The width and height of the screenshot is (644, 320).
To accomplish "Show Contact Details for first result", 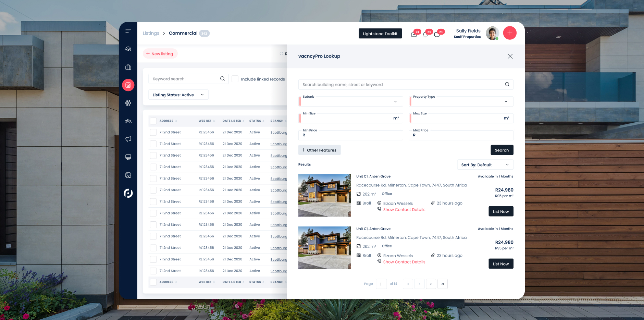I will [404, 210].
